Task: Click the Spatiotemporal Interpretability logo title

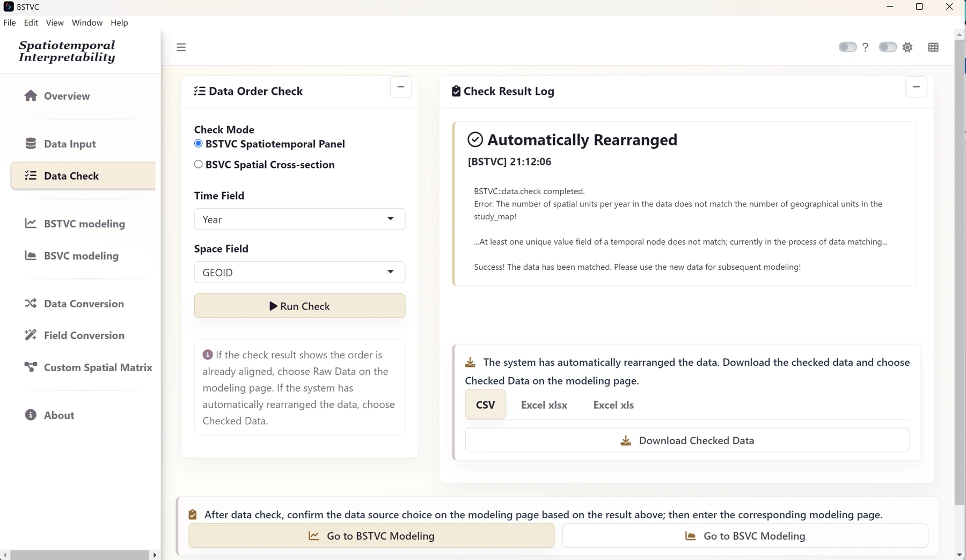Action: click(67, 51)
